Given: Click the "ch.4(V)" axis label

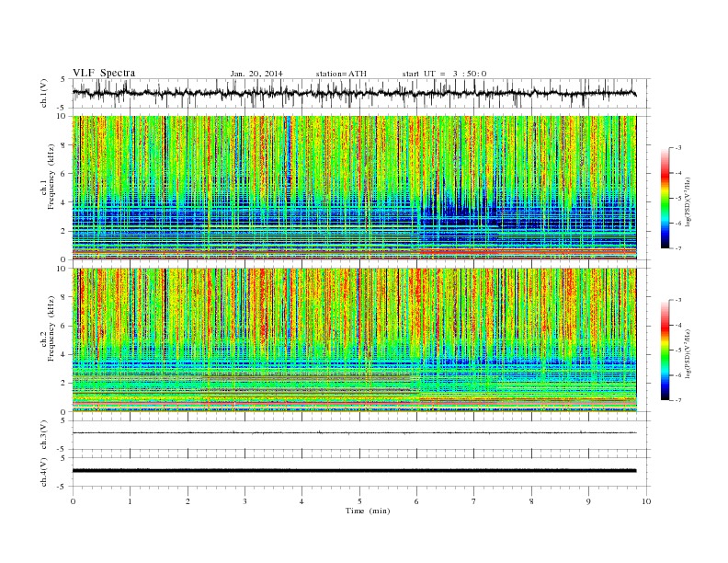Looking at the screenshot, I should point(44,472).
